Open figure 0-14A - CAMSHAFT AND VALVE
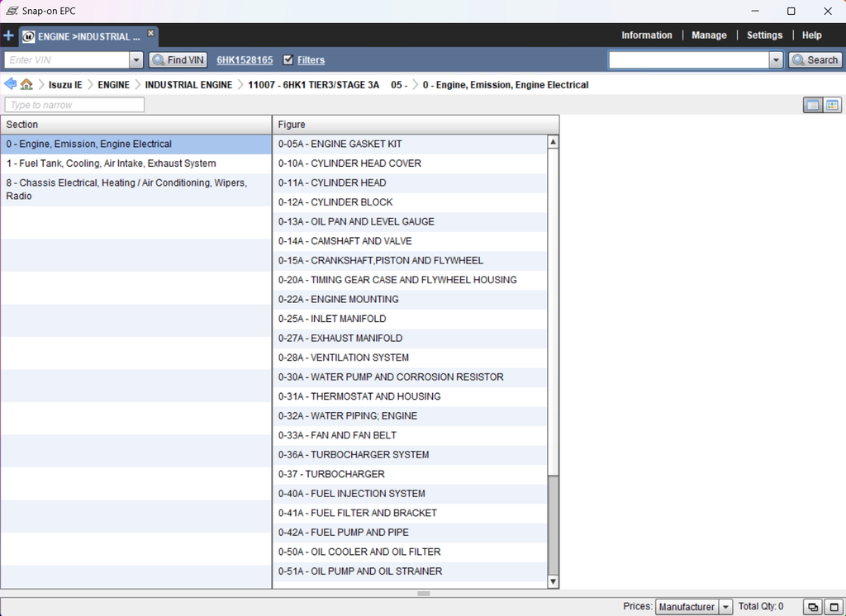The width and height of the screenshot is (846, 616). point(410,241)
